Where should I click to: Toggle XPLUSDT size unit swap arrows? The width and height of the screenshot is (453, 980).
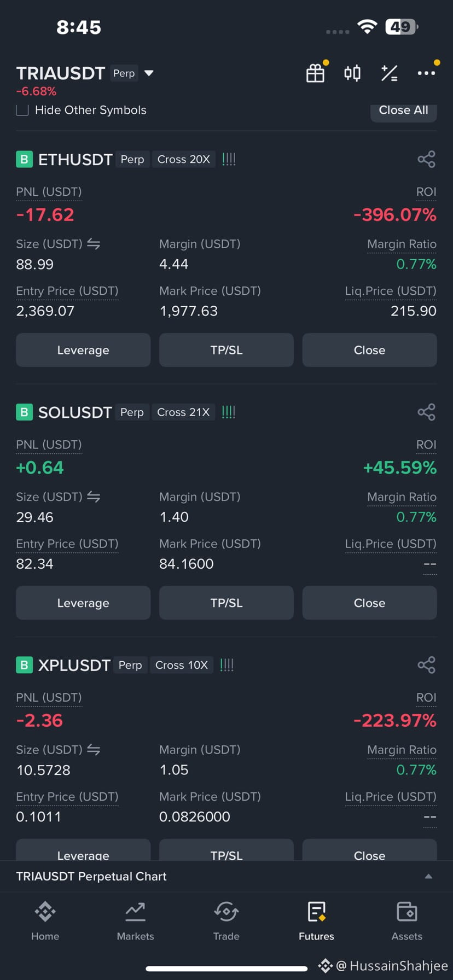[x=94, y=749]
